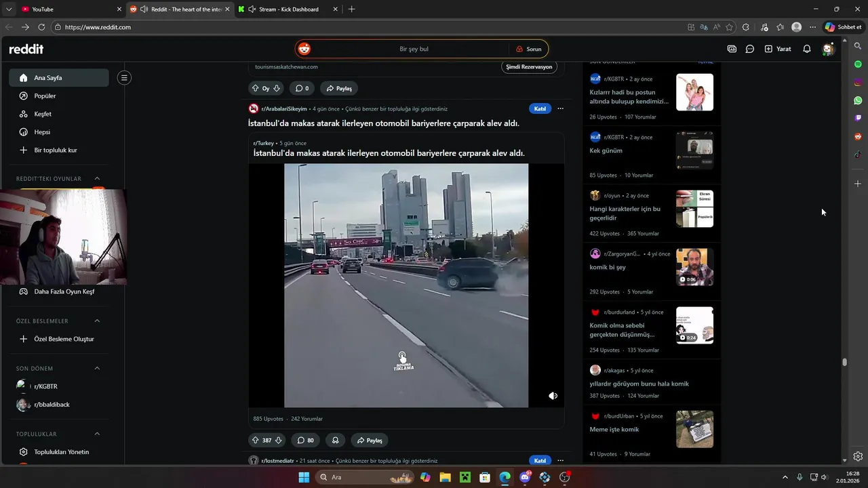Open Minecraft from the taskbar
Image resolution: width=868 pixels, height=488 pixels.
pos(465,477)
